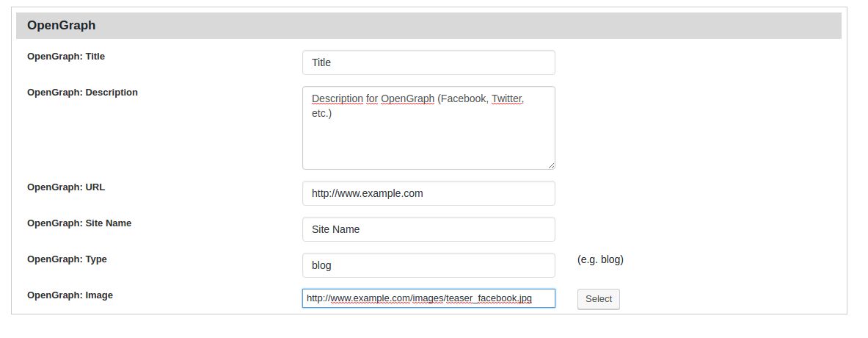The width and height of the screenshot is (868, 338).
Task: Click the 'OpenGraph: URL' label
Action: tap(66, 187)
